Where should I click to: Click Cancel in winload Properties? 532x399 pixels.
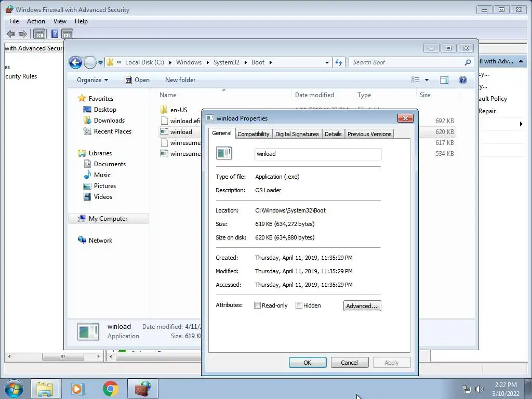click(350, 362)
